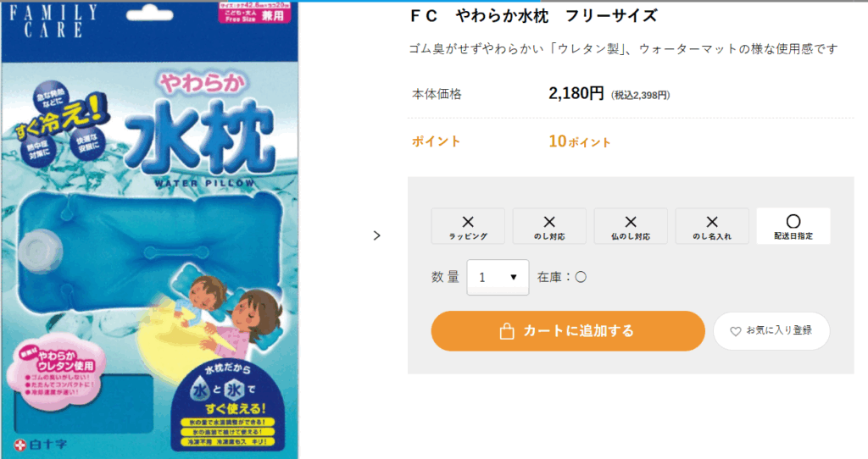Click the orange ポイント label
868x459 pixels.
(437, 141)
